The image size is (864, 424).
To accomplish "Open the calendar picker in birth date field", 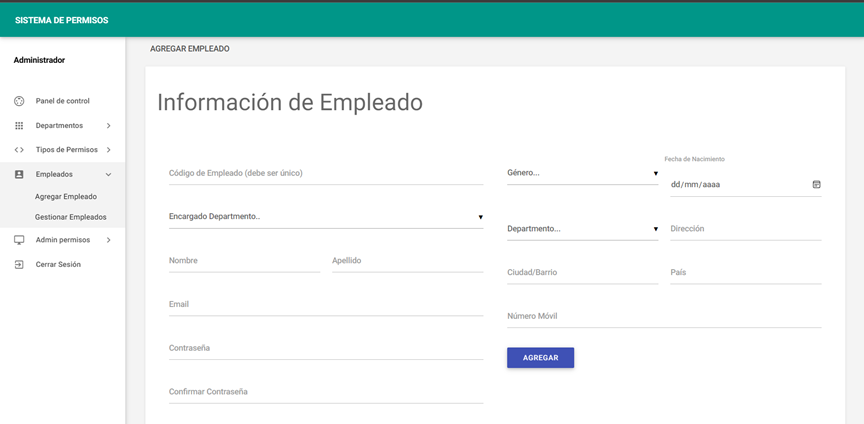I will click(816, 185).
